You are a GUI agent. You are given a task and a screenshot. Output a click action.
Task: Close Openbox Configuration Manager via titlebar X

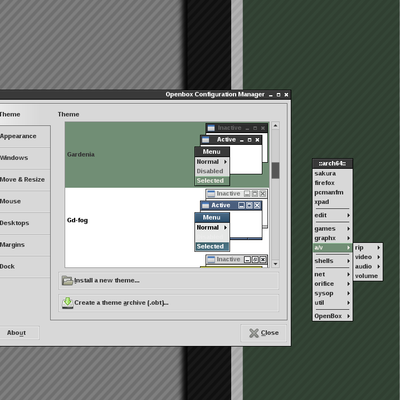click(x=286, y=95)
